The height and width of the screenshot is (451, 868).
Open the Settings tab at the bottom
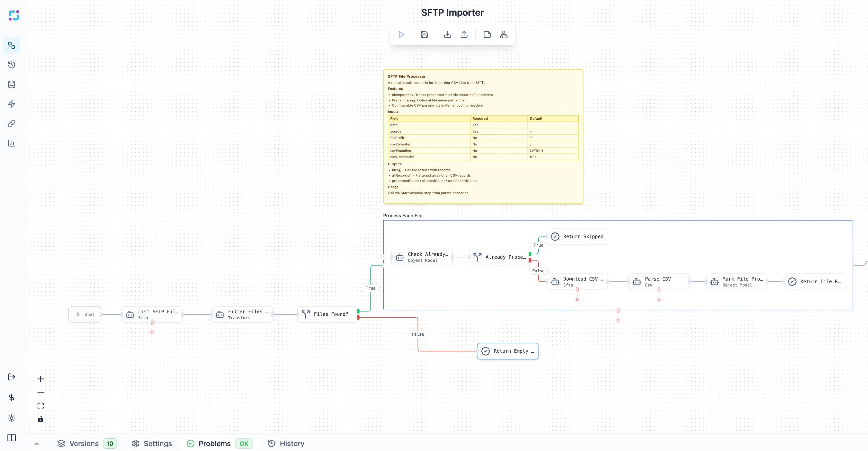[x=152, y=444]
